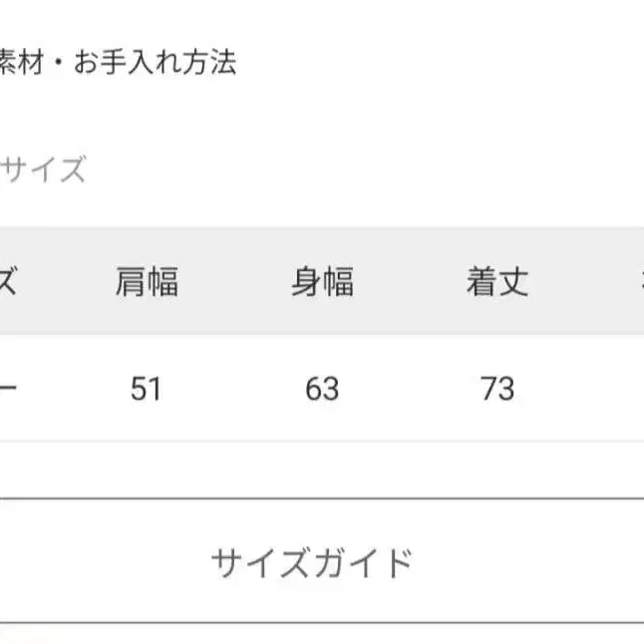The width and height of the screenshot is (644, 644).
Task: Click the shoulder width value 51
Action: tap(147, 388)
